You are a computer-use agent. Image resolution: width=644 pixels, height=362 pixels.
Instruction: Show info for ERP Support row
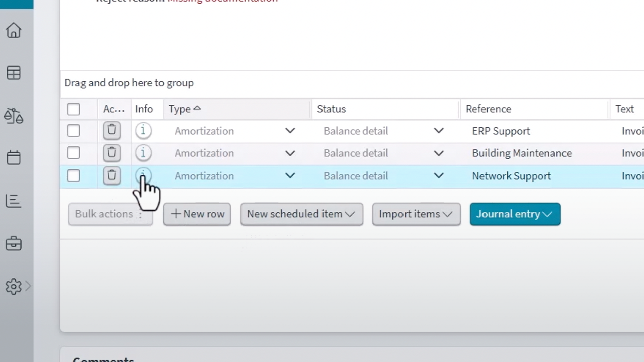pyautogui.click(x=143, y=131)
